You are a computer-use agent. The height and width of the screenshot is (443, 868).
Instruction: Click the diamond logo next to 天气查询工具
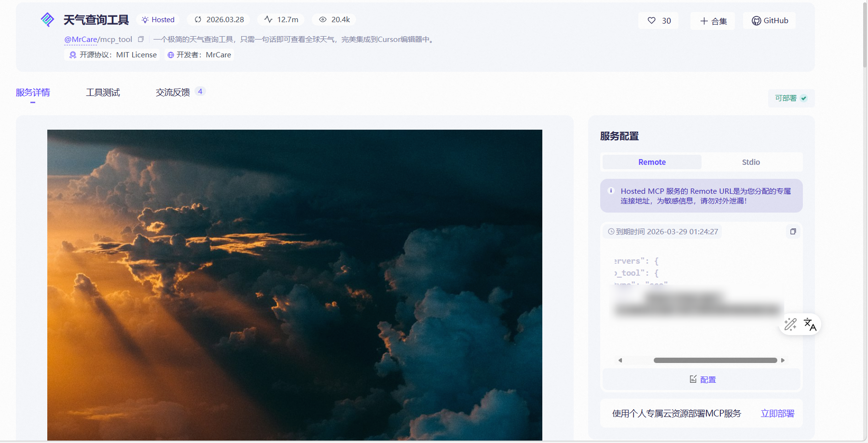coord(47,19)
